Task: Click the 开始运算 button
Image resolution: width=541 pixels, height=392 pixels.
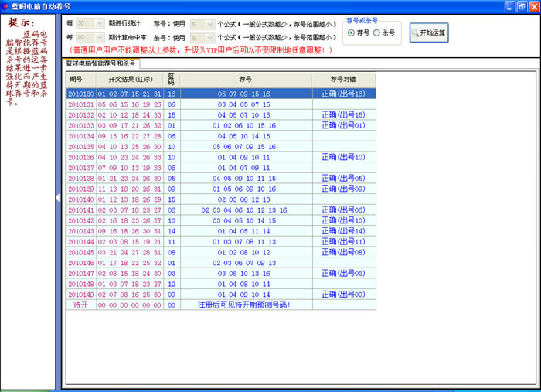Action: 428,32
